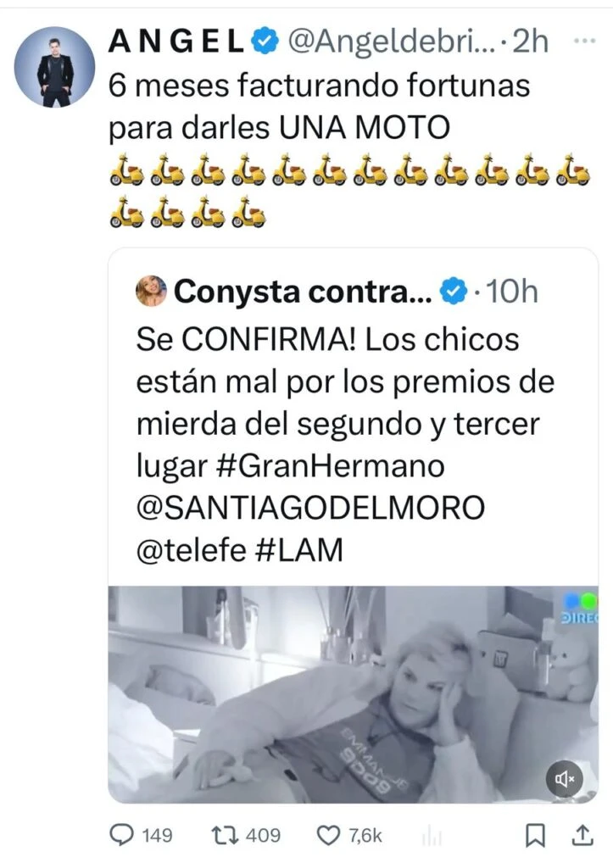Unmute the video with speaker icon
This screenshot has width=613, height=868.
[x=565, y=779]
